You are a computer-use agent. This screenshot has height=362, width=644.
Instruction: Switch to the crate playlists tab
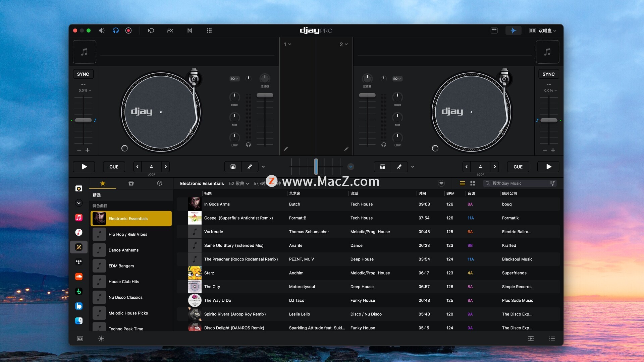[131, 183]
